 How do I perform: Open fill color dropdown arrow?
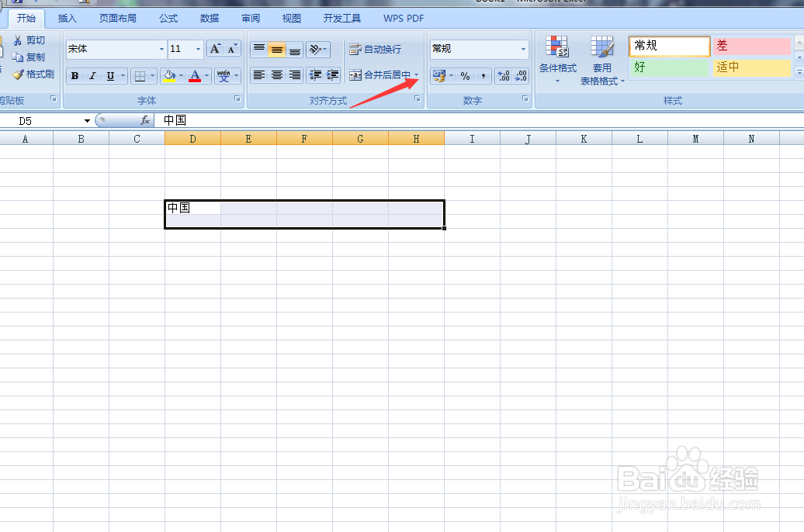[181, 76]
